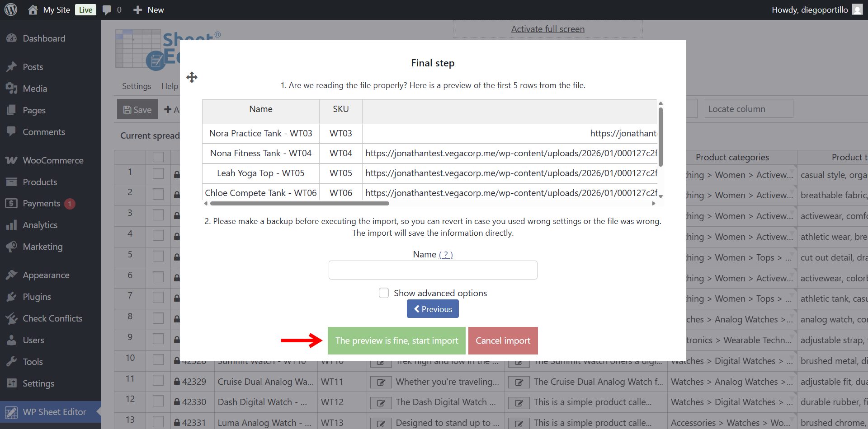Click The preview is fine, start import
This screenshot has width=868, height=429.
(x=396, y=340)
